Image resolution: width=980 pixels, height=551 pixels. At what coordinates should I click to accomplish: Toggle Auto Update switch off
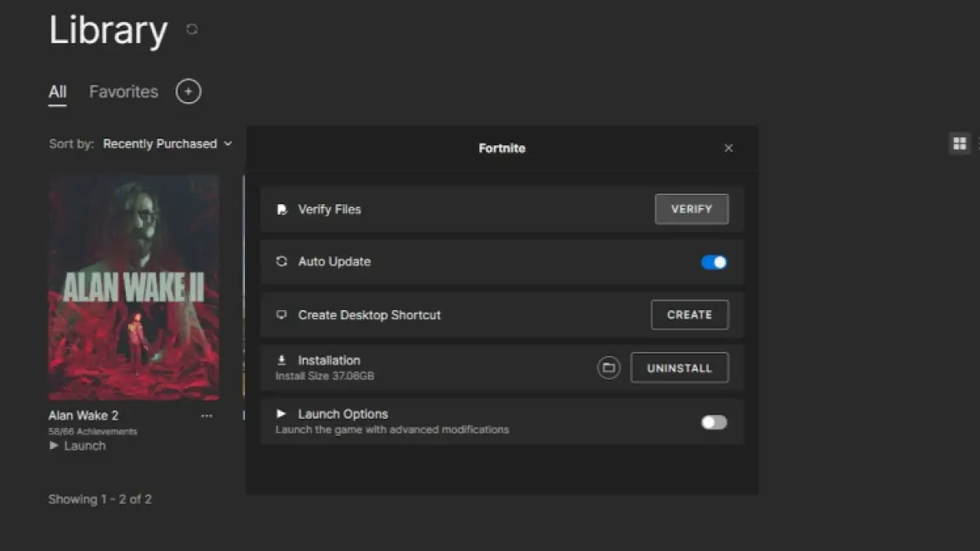pos(714,262)
